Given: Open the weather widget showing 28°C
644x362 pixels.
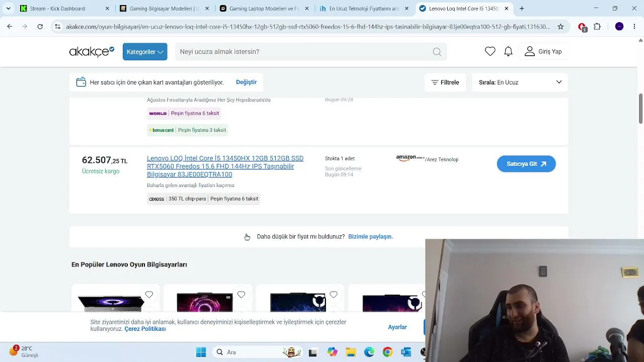Looking at the screenshot, I should [x=24, y=351].
